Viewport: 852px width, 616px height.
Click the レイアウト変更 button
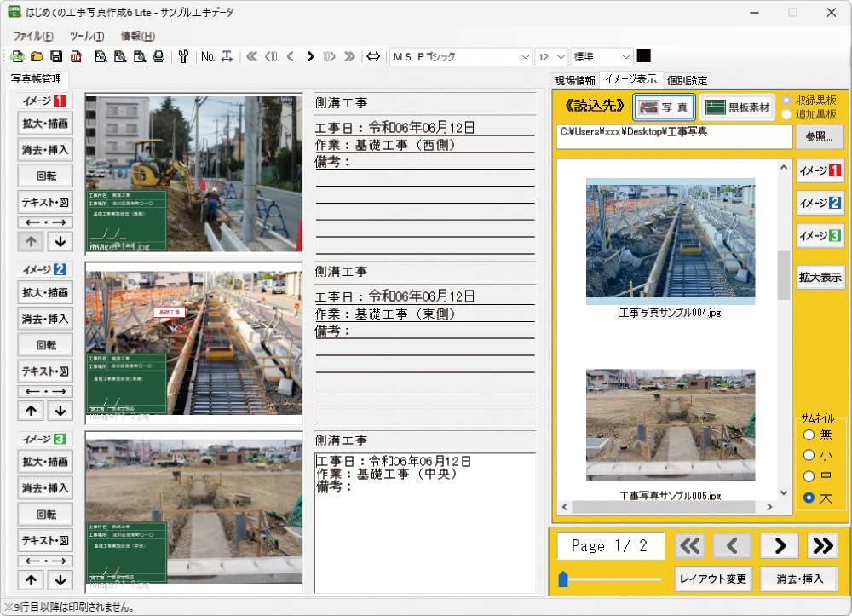click(x=715, y=578)
